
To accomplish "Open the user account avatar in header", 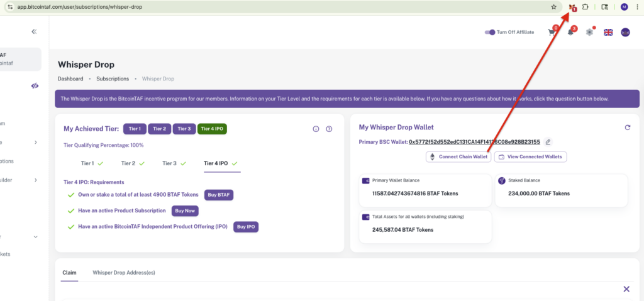I will [626, 32].
